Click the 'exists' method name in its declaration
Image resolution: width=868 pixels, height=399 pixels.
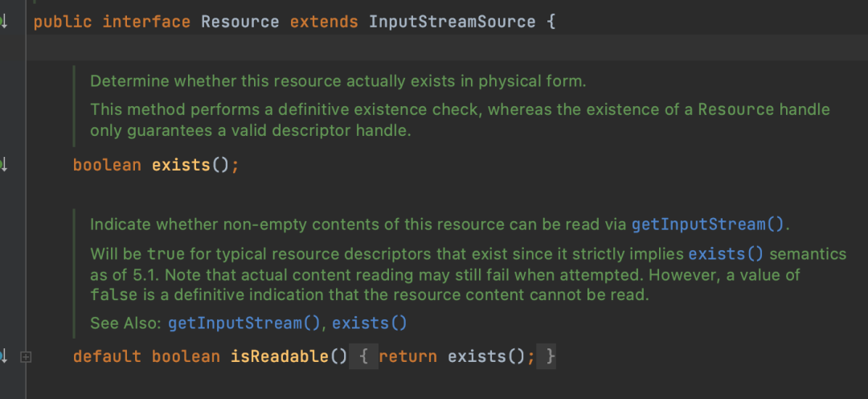point(181,165)
